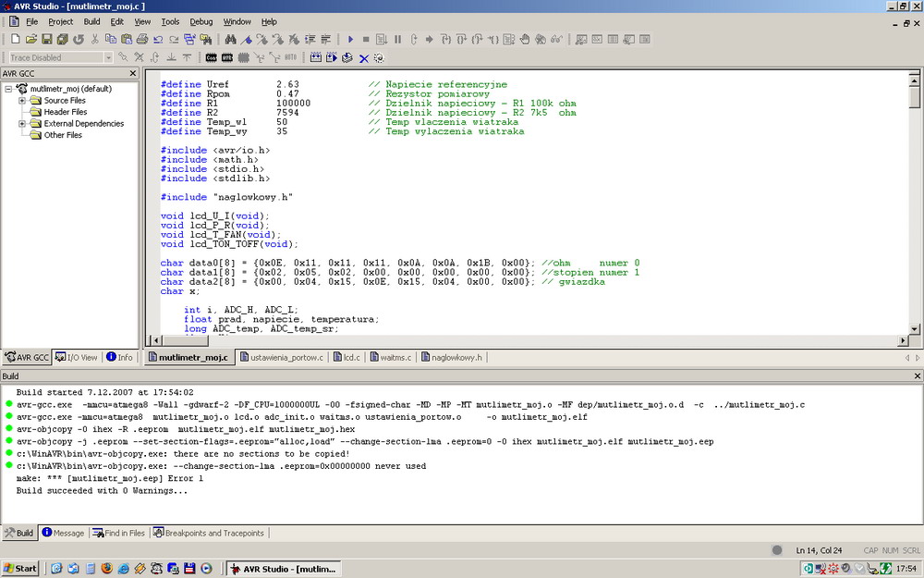Switch to the Info panel tab
Viewport: 924px width, 578px height.
(x=119, y=357)
